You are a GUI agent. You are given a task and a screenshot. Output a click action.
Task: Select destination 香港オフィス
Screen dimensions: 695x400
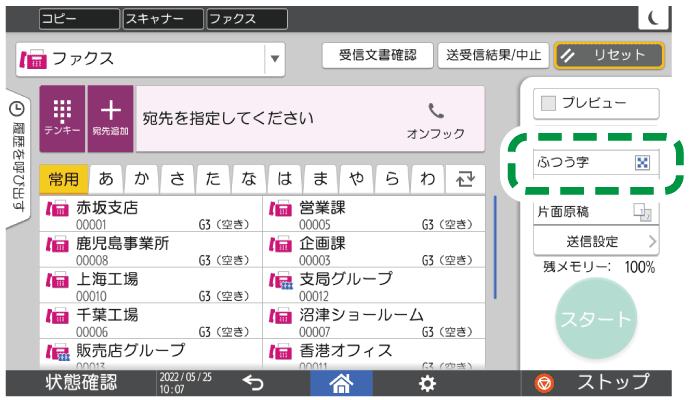(374, 354)
